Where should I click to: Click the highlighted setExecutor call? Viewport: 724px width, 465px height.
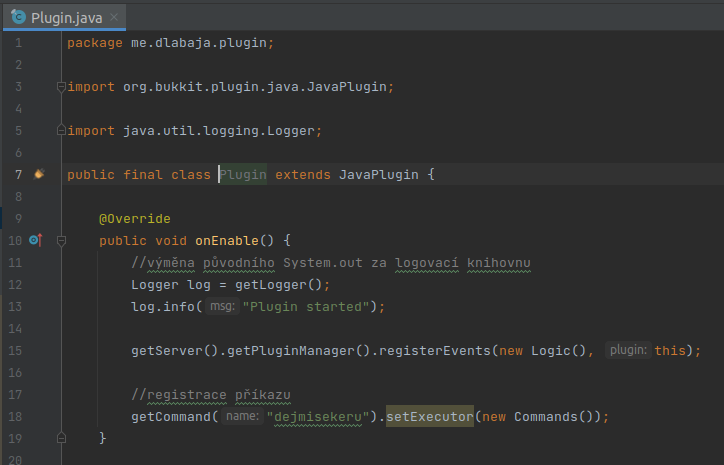pyautogui.click(x=430, y=417)
